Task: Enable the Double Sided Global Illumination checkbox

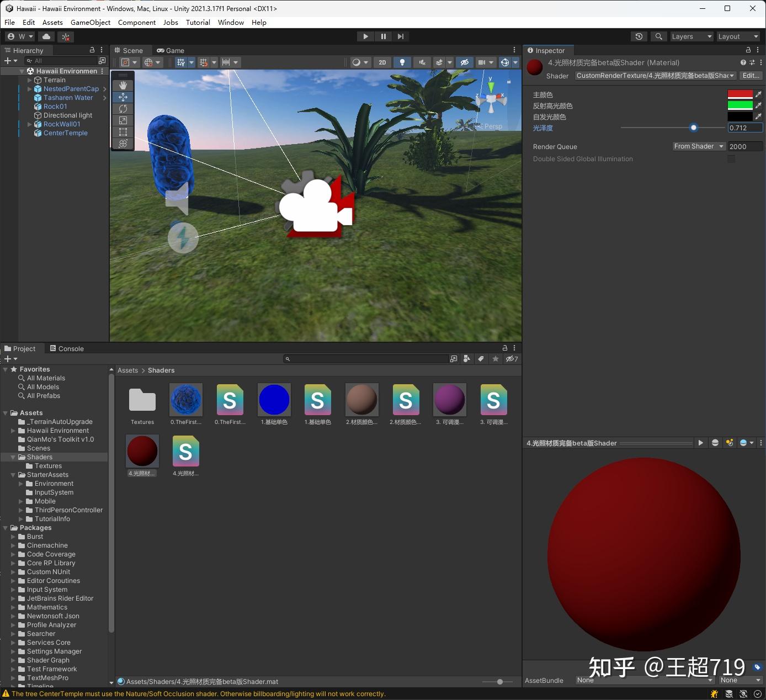Action: point(731,159)
